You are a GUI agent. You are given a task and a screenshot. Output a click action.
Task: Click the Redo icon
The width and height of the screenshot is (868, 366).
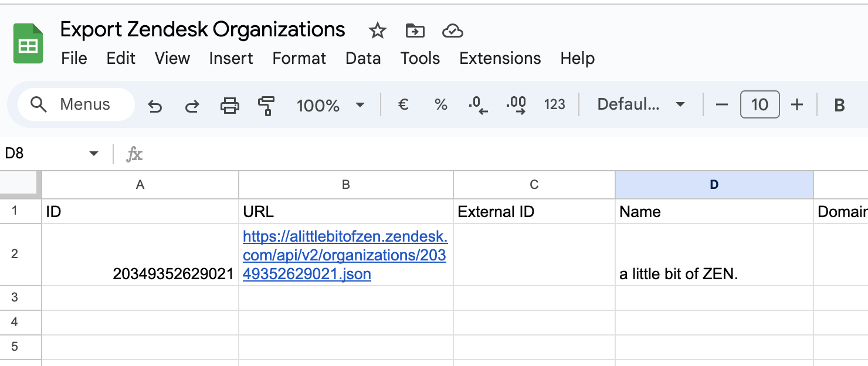192,104
